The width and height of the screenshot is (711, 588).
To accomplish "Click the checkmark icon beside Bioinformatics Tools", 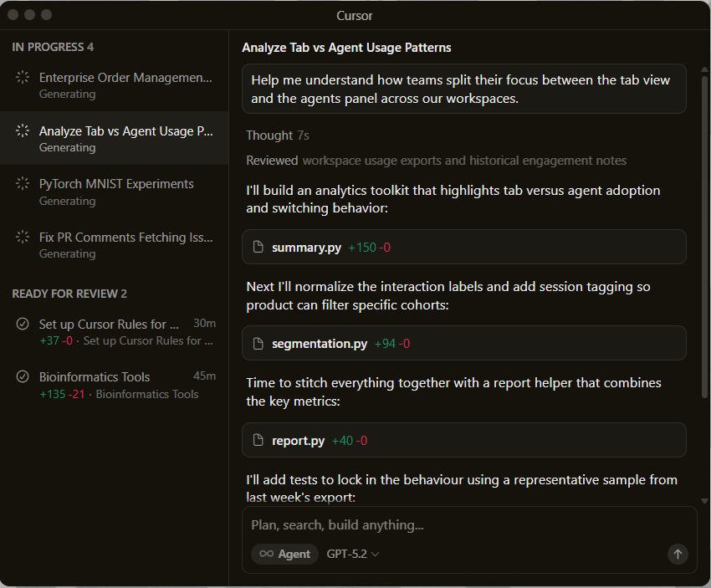I will [x=23, y=377].
